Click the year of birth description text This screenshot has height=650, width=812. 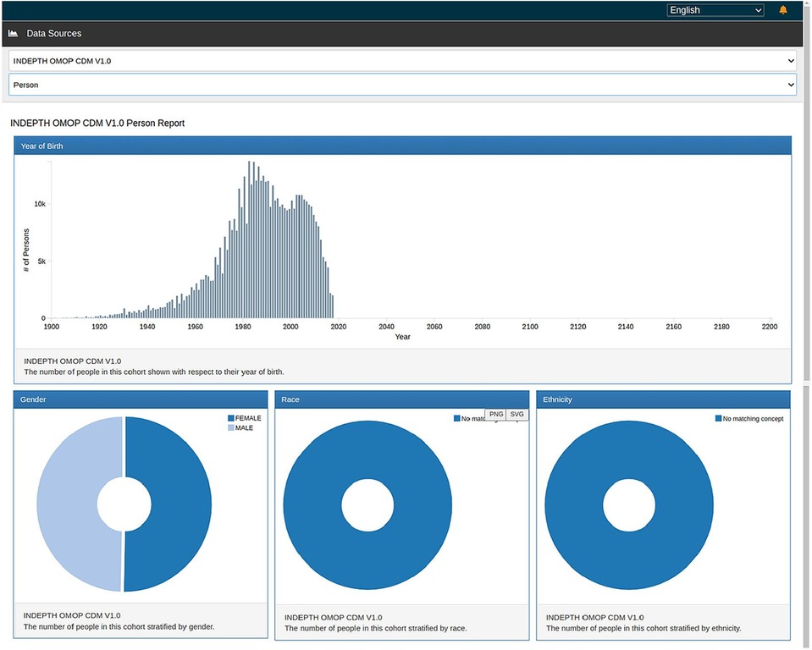(x=154, y=372)
